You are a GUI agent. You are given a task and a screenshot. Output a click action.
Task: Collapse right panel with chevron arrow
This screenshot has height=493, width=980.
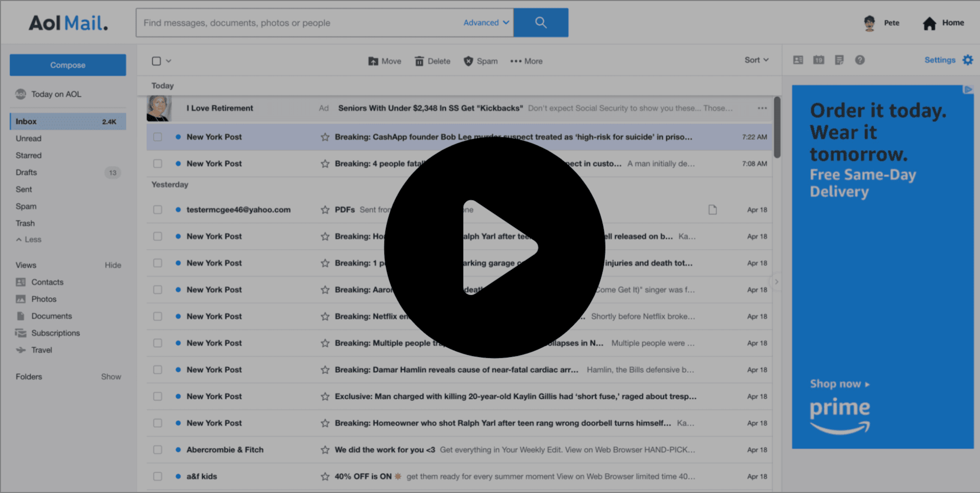776,282
